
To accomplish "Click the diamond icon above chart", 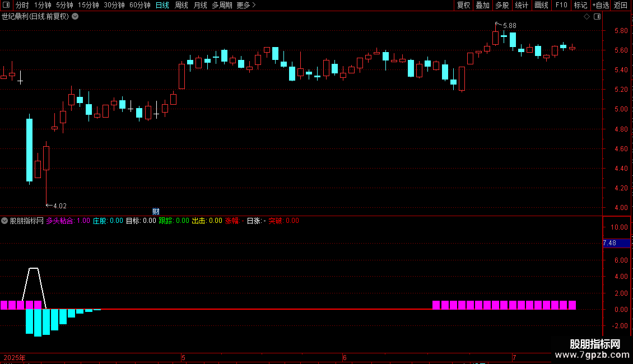I will [x=587, y=17].
